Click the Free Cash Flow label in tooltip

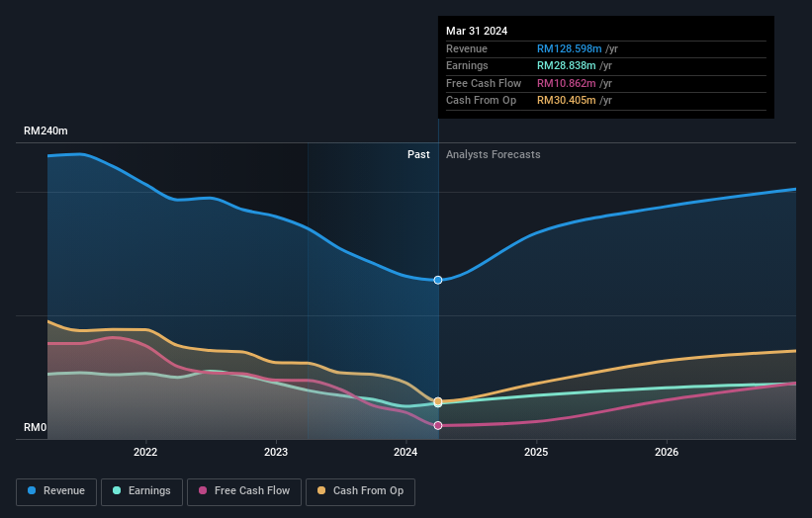pyautogui.click(x=484, y=83)
